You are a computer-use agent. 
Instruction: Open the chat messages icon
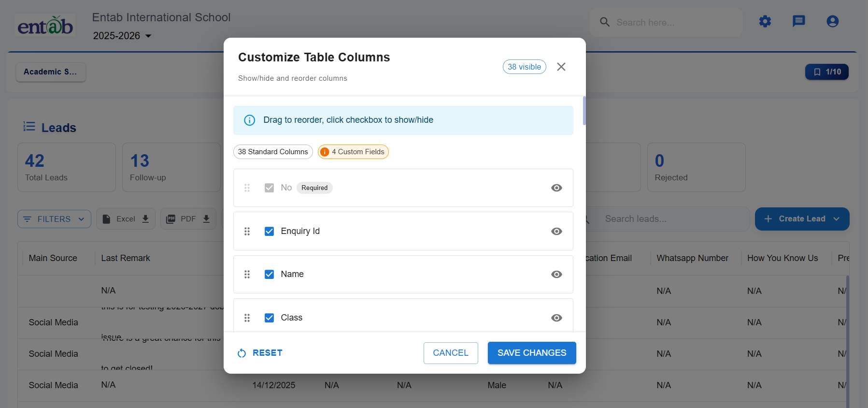tap(798, 21)
